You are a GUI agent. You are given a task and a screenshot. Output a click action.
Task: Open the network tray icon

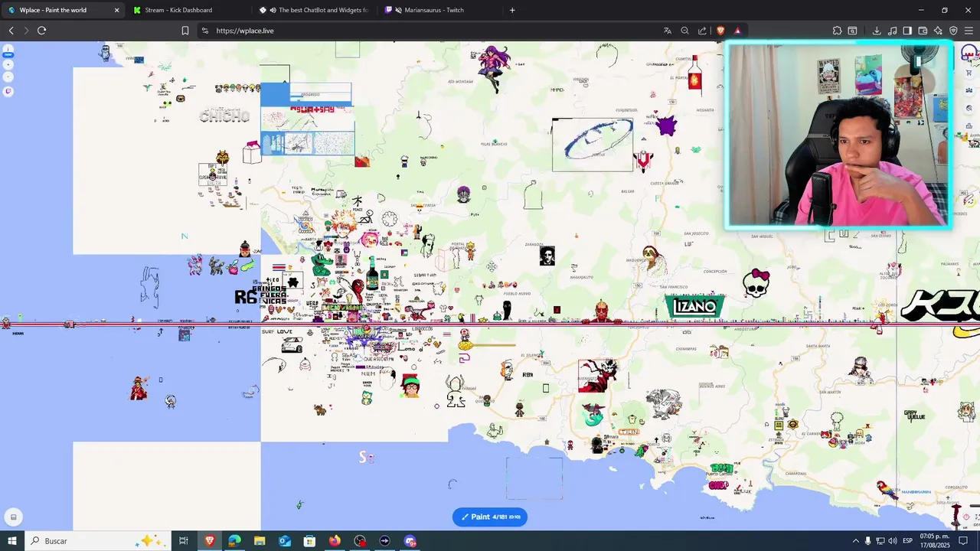880,541
